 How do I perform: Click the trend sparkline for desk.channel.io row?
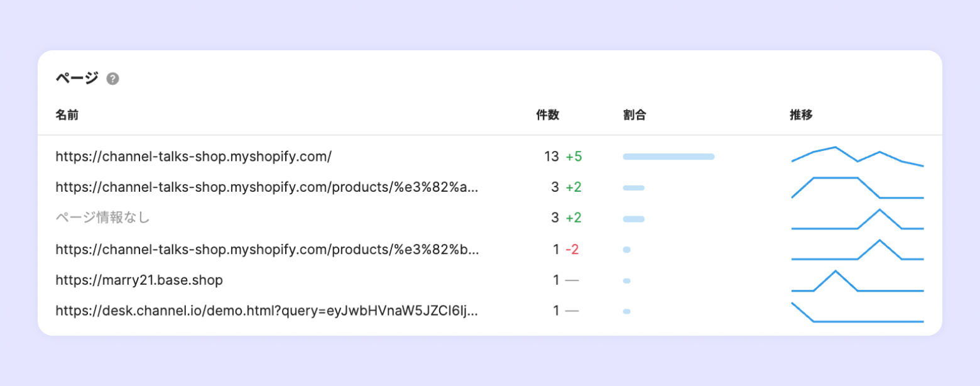[857, 312]
